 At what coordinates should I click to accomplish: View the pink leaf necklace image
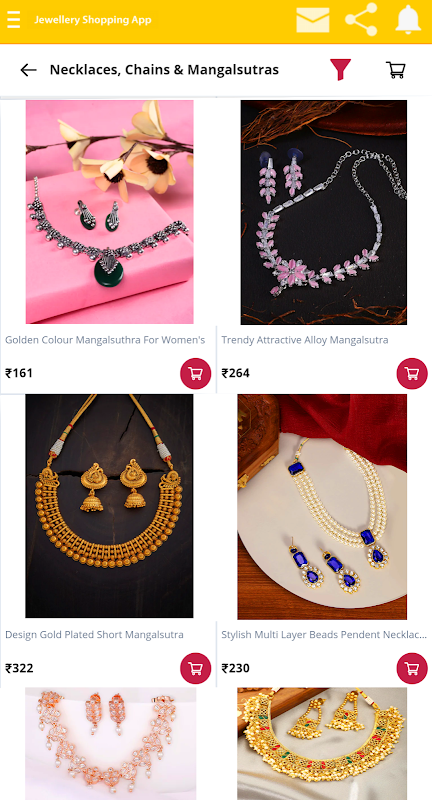(324, 212)
